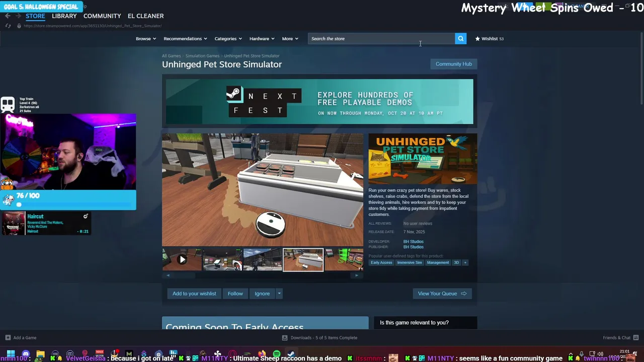Expand the Categories menu

point(228,39)
